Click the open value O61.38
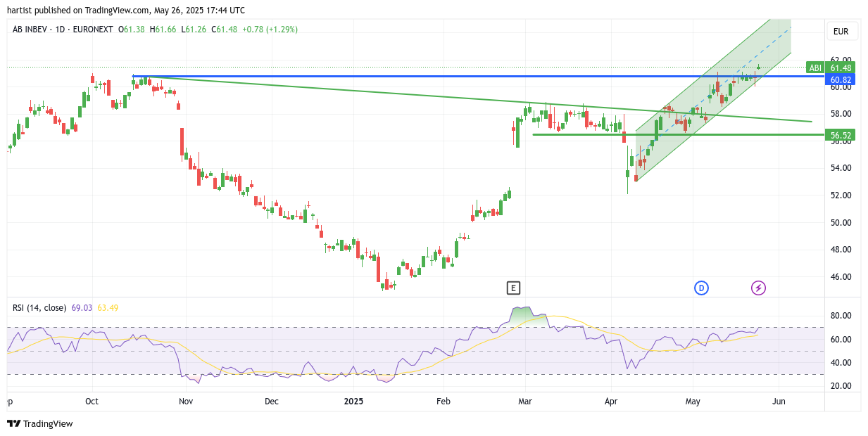The height and width of the screenshot is (436, 868). tap(132, 30)
